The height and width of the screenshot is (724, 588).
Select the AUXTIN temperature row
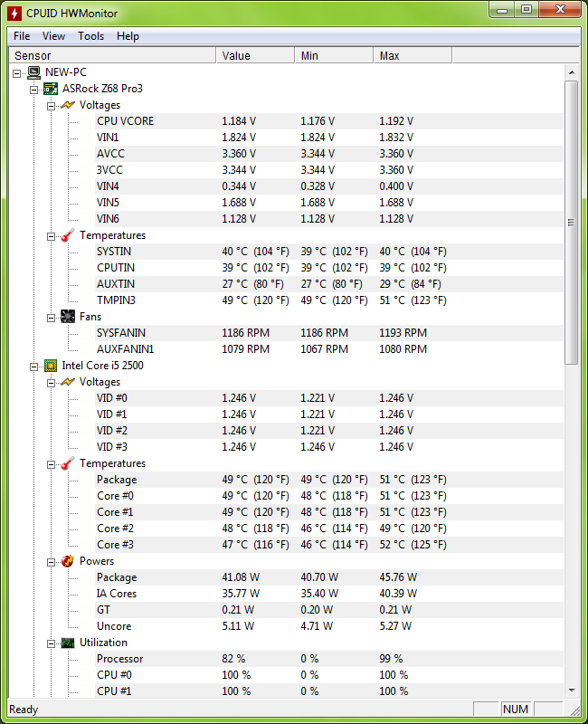tap(329, 284)
